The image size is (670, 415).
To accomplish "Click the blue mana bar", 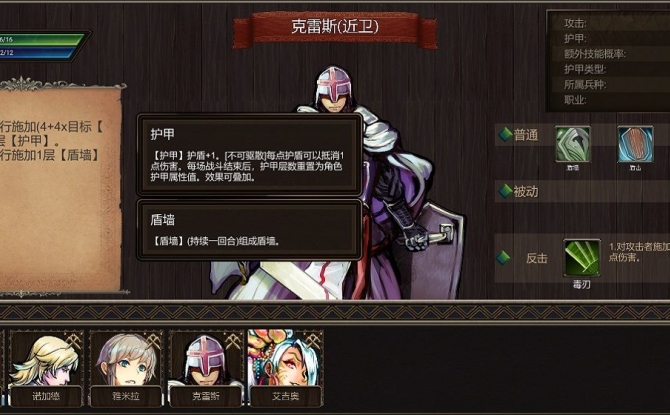I will click(x=38, y=53).
